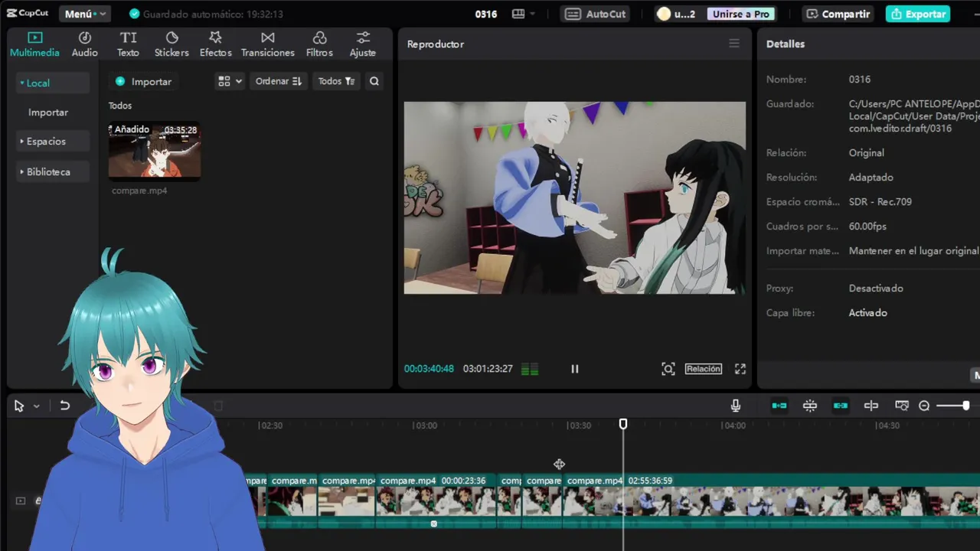Viewport: 980px width, 551px height.
Task: Click the timeline cover settings icon
Action: point(902,406)
